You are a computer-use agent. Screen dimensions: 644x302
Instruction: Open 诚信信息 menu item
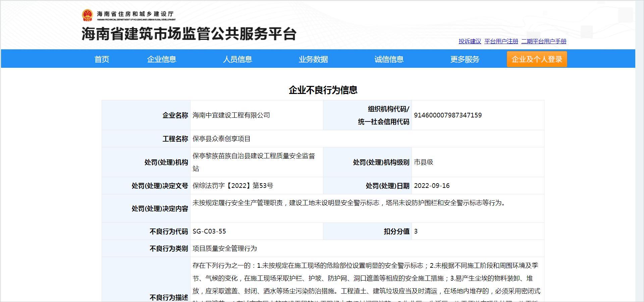(x=389, y=59)
